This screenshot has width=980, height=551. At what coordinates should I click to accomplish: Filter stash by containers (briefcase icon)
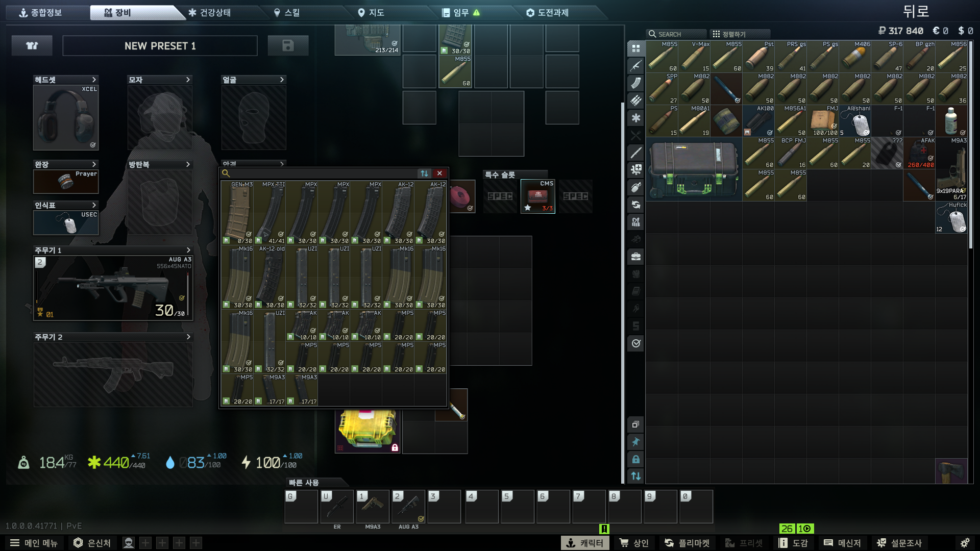tap(635, 257)
